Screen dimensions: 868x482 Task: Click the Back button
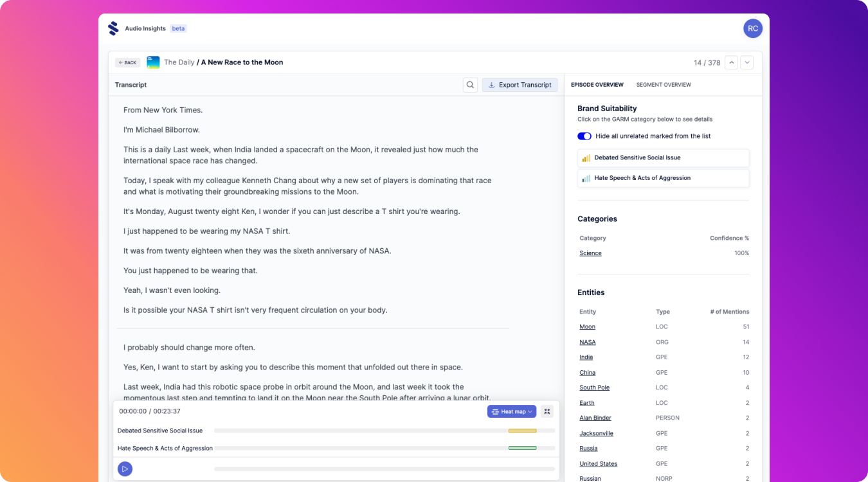pos(127,62)
